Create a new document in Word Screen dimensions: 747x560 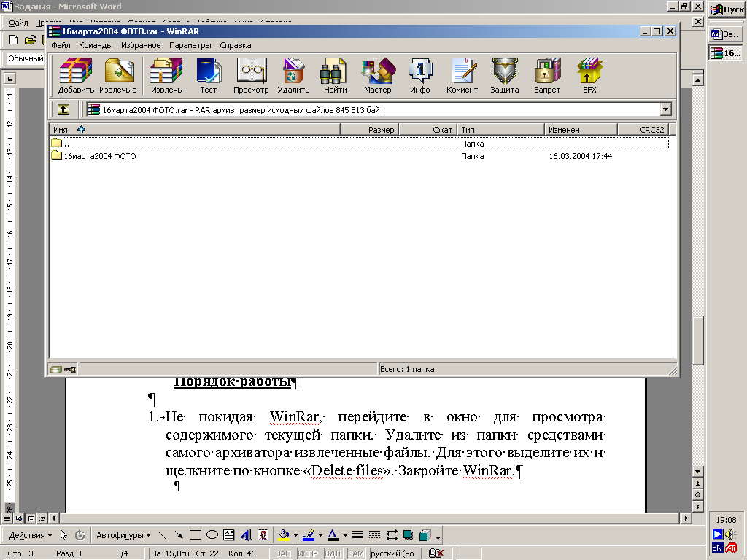pyautogui.click(x=14, y=40)
